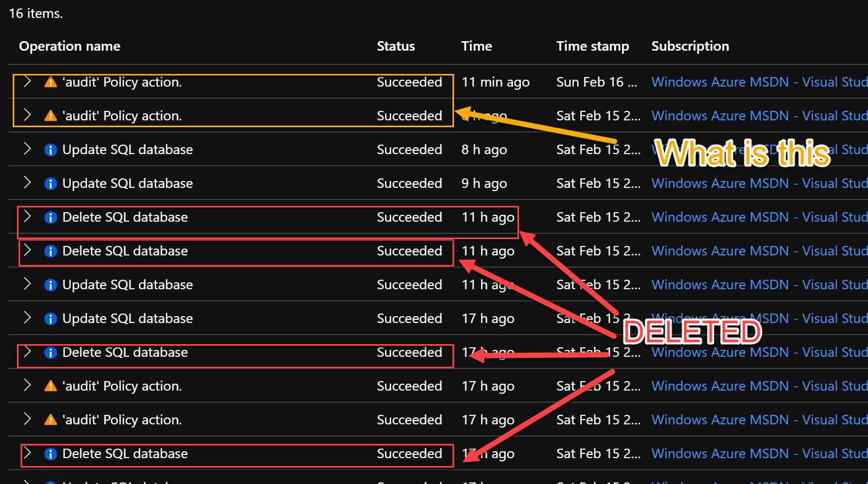Click warning icon of second 'audit' Policy action
Screen dimensions: 868x484
51,116
